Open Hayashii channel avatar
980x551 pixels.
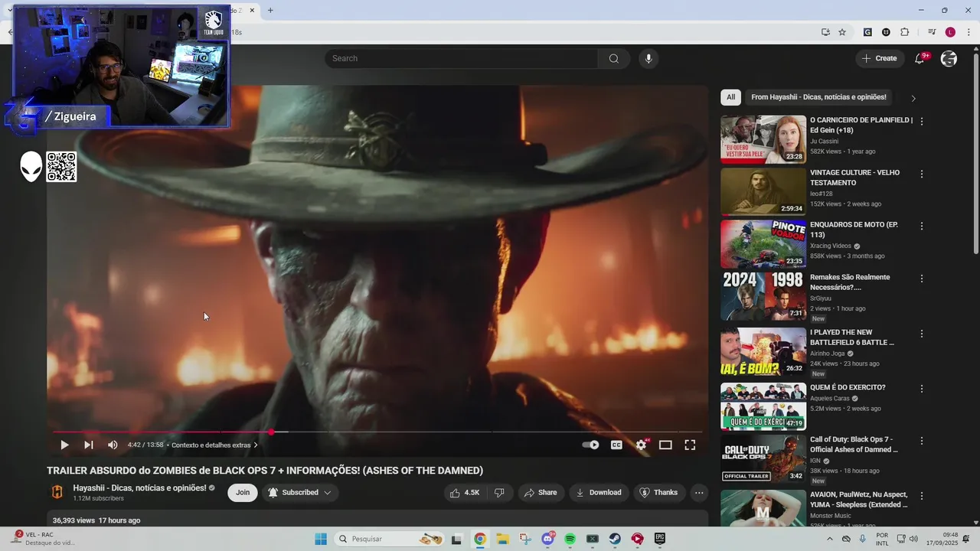[x=57, y=492]
